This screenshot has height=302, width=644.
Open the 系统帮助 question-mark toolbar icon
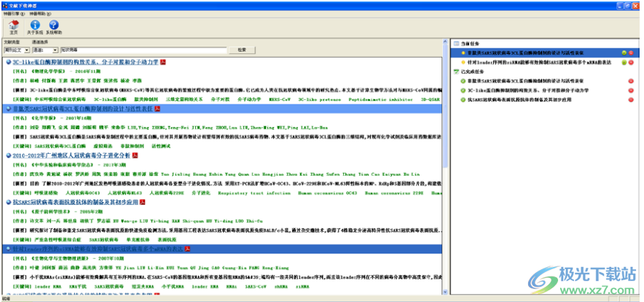(x=54, y=27)
